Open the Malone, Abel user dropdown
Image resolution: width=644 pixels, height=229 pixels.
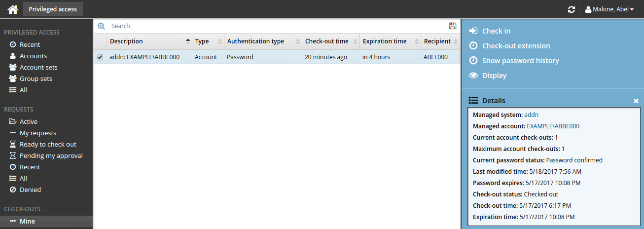point(609,9)
